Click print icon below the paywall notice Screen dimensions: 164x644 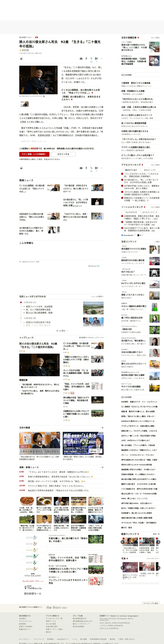pos(21,168)
